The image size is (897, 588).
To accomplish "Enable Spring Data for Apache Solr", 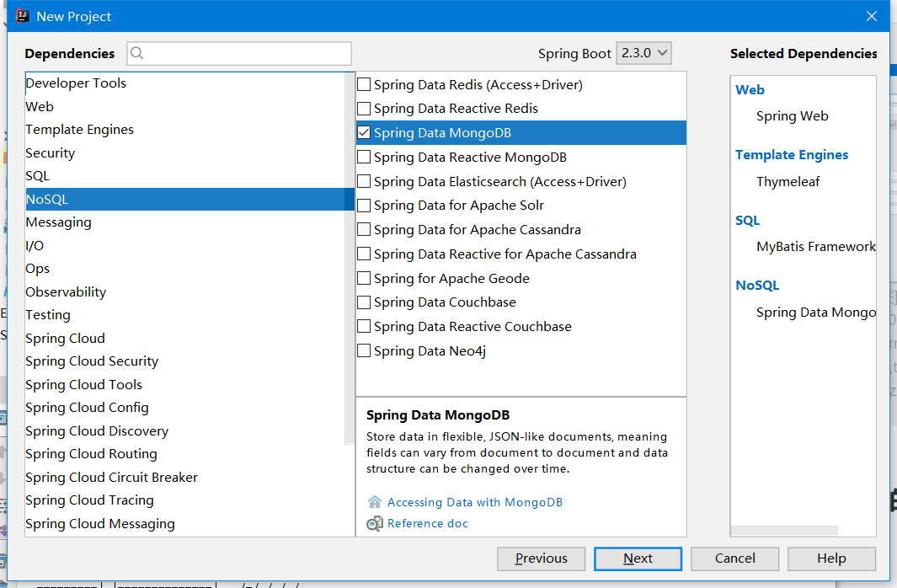I will pyautogui.click(x=364, y=206).
